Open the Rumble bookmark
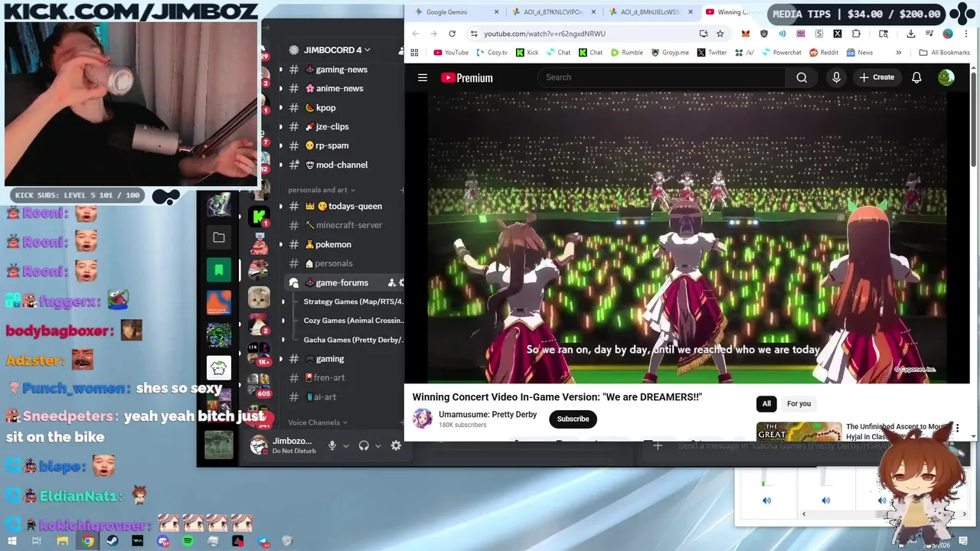Viewport: 980px width, 551px height. pos(626,53)
